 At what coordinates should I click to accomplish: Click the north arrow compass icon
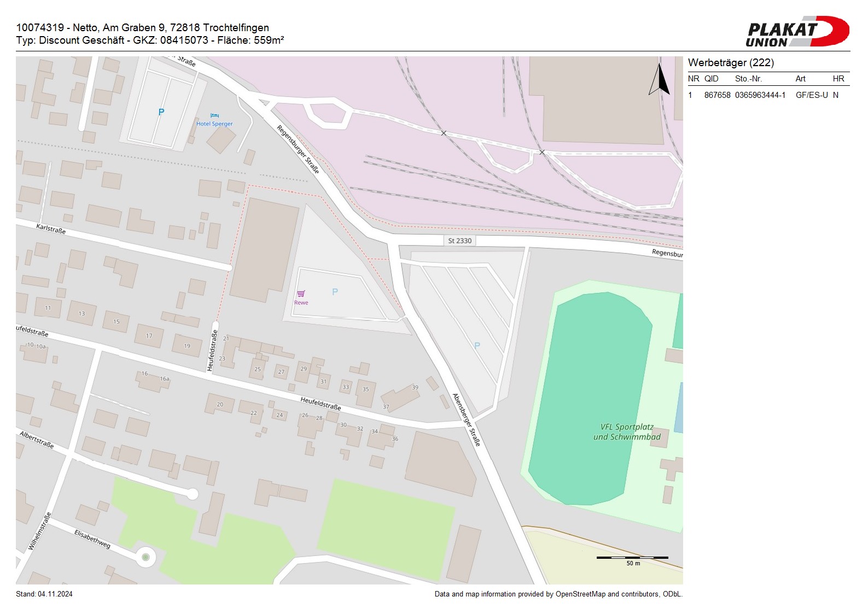[x=660, y=80]
